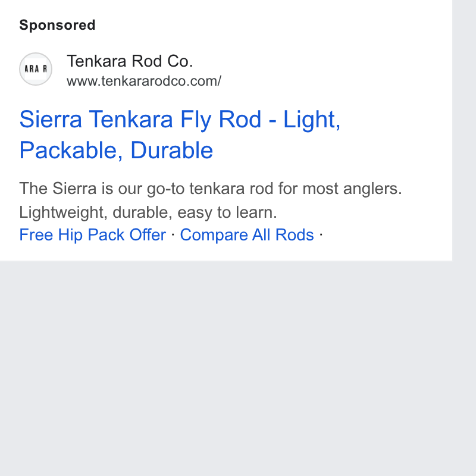The image size is (476, 476).
Task: Click the Tenkara Rod Co. circular logo
Action: 36,69
